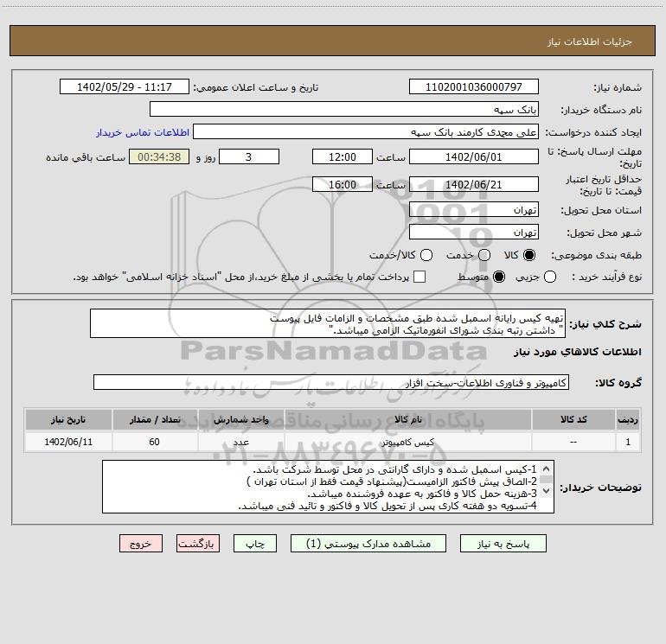Click the goods group field کامپیوتر و فناوری اطلاعات
Screen dimensions: 666x644
pos(331,382)
